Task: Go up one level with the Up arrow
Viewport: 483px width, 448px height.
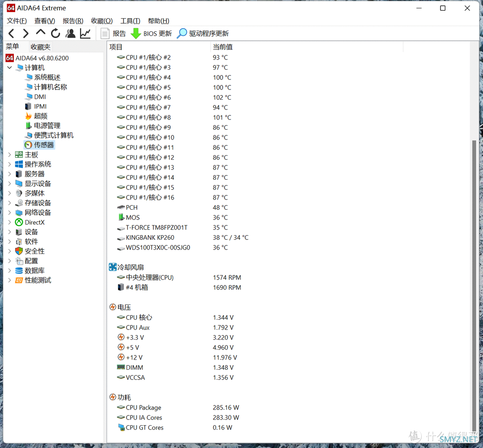Action: point(41,33)
